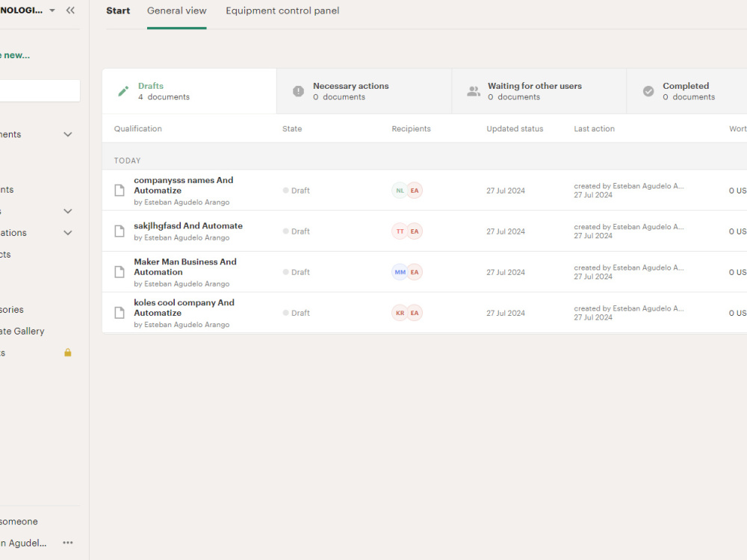Select the pencil icon on the Drafts card
Viewport: 747px width, 560px height.
123,90
